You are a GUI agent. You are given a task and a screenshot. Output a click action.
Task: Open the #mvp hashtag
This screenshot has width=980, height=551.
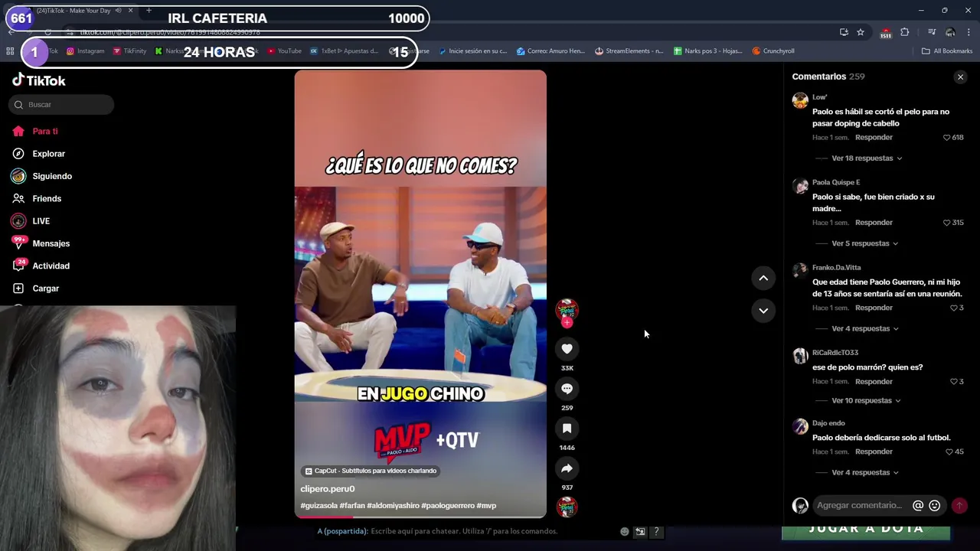[x=486, y=506]
